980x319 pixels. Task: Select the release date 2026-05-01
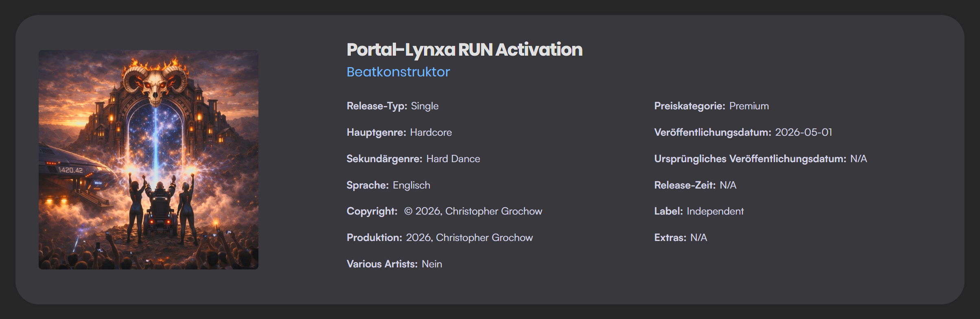[x=803, y=132]
